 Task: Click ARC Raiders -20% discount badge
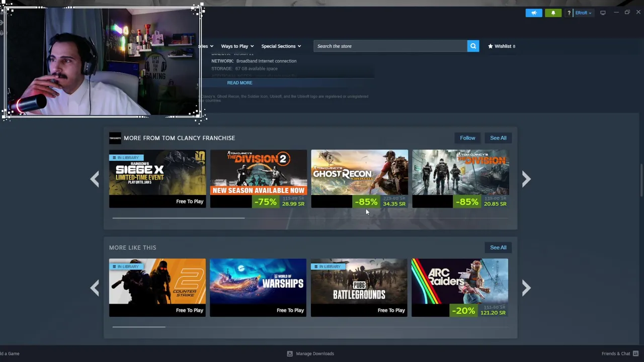click(463, 311)
